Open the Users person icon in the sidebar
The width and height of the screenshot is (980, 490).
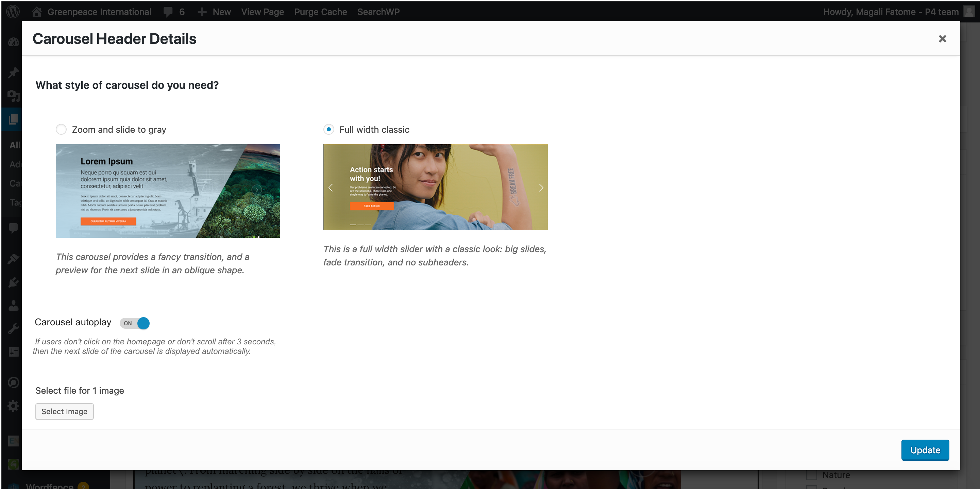click(13, 305)
